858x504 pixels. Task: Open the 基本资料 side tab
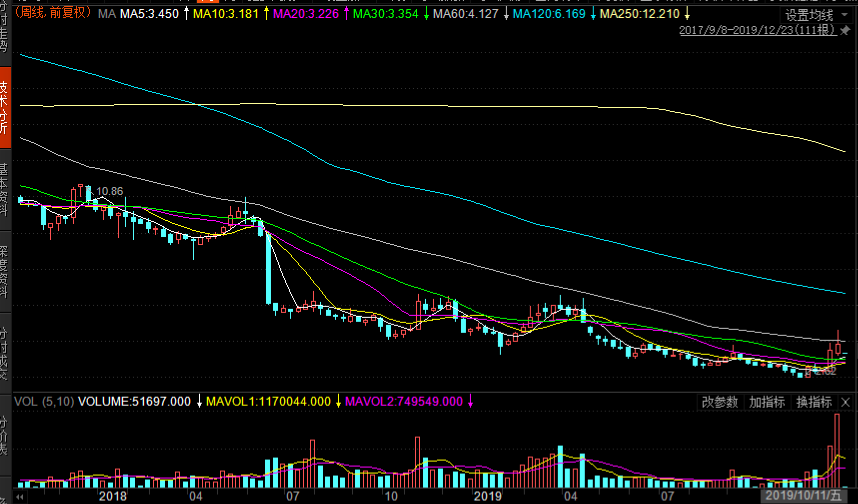coord(4,190)
